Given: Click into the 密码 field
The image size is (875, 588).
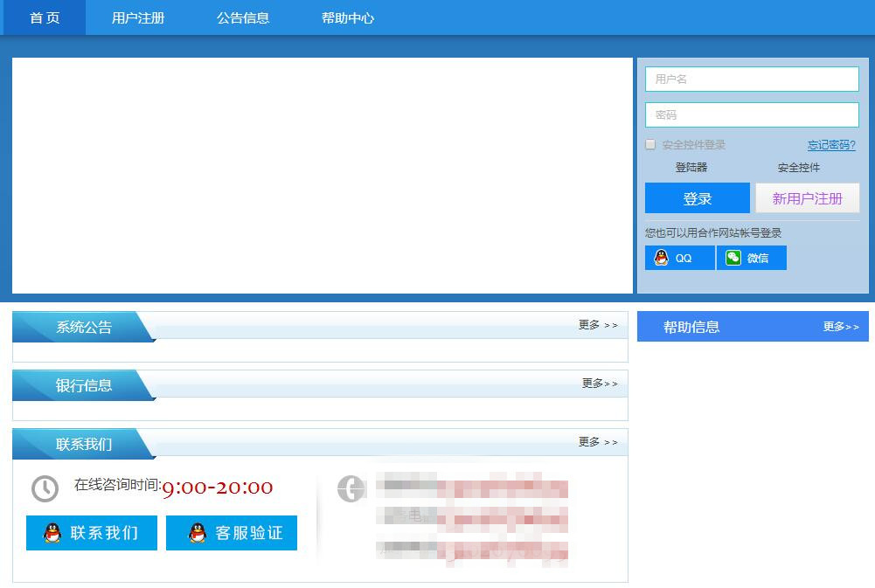Looking at the screenshot, I should click(x=752, y=114).
